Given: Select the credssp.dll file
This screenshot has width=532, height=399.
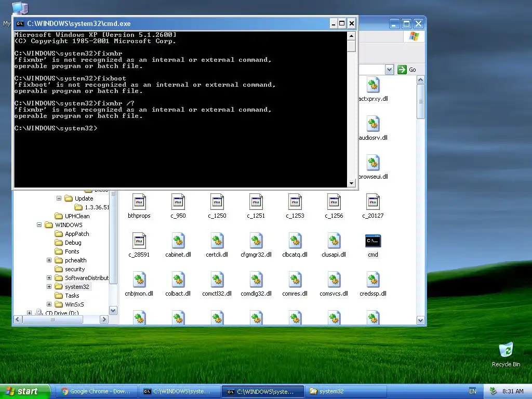Looking at the screenshot, I should click(373, 284).
